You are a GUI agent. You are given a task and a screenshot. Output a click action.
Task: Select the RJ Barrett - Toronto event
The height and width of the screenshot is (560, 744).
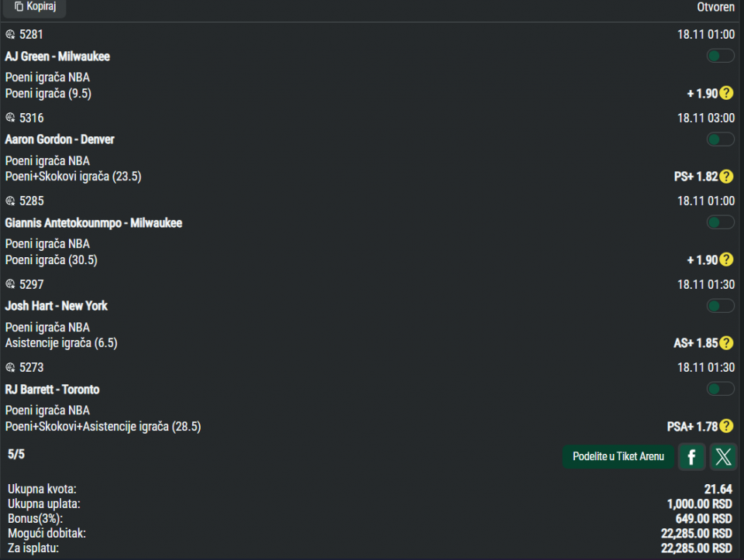click(52, 390)
